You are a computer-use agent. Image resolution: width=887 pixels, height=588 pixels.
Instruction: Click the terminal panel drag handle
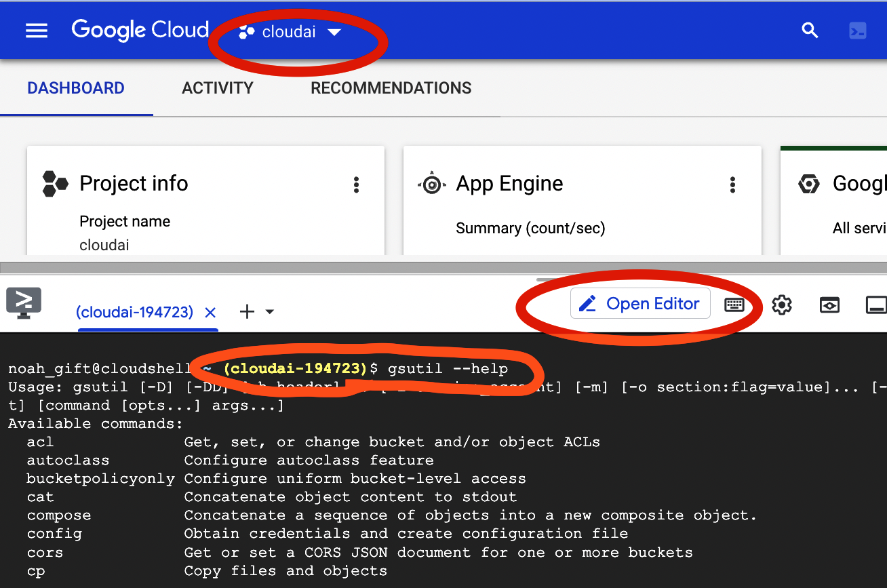pyautogui.click(x=549, y=279)
